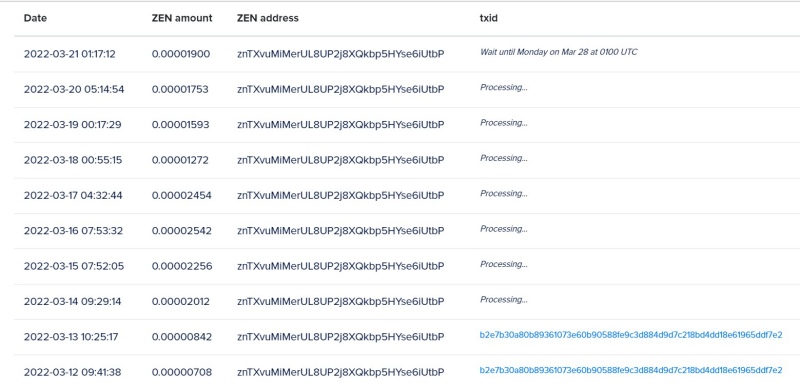
Task: Open the txid link for 2022-03-12 row
Action: pos(631,371)
